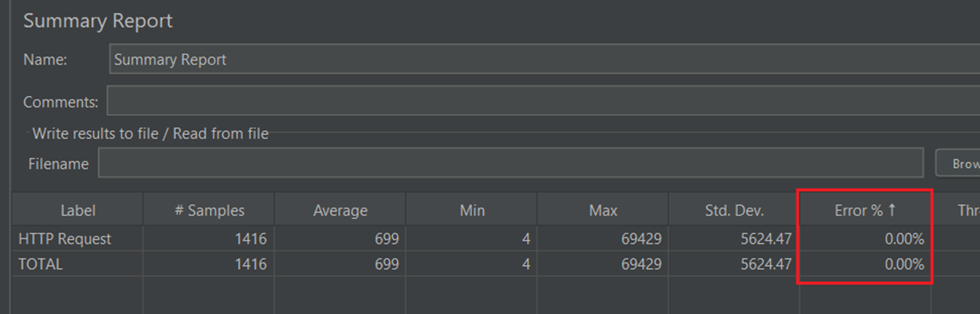Click the Average column header

tap(340, 210)
